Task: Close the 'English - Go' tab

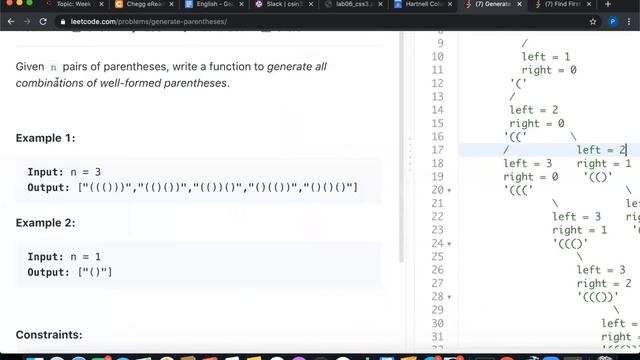Action: click(241, 4)
